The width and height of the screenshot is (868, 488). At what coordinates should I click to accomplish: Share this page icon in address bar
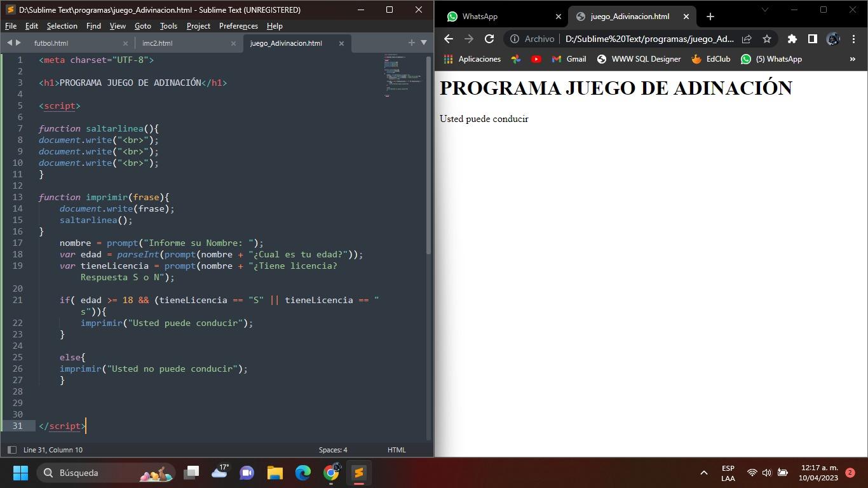point(747,39)
